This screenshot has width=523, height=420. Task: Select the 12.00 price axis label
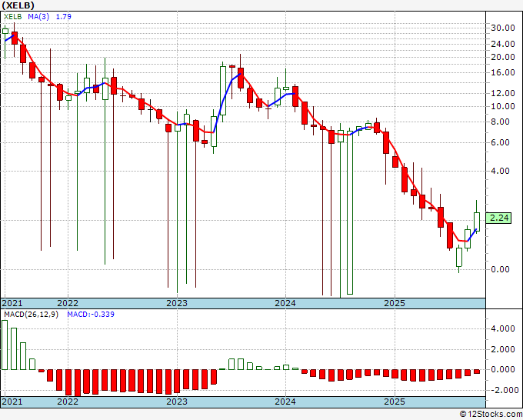click(x=503, y=93)
